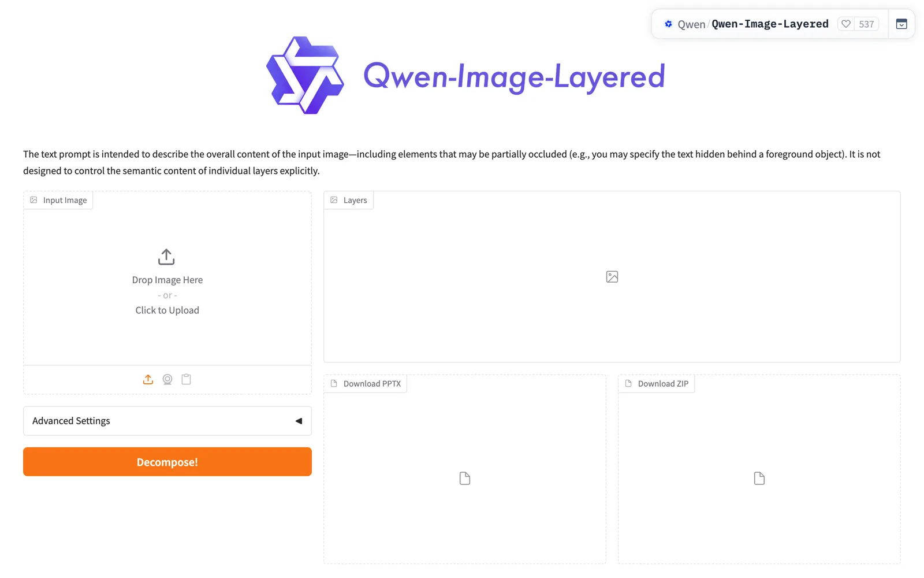The height and width of the screenshot is (578, 924).
Task: Click the file icon in Download ZIP panel
Action: [759, 478]
